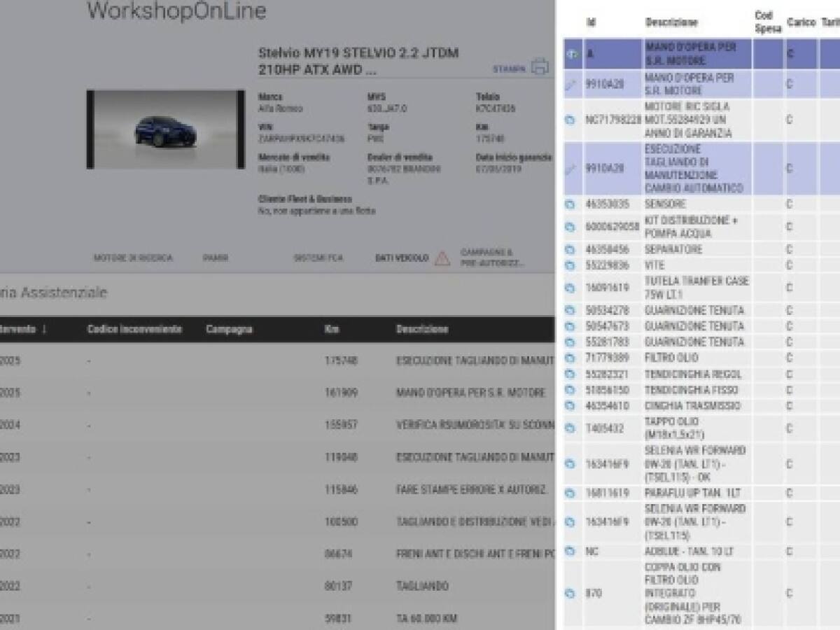Click the icon beside the SEPARATORE row
This screenshot has width=840, height=630.
[x=570, y=250]
